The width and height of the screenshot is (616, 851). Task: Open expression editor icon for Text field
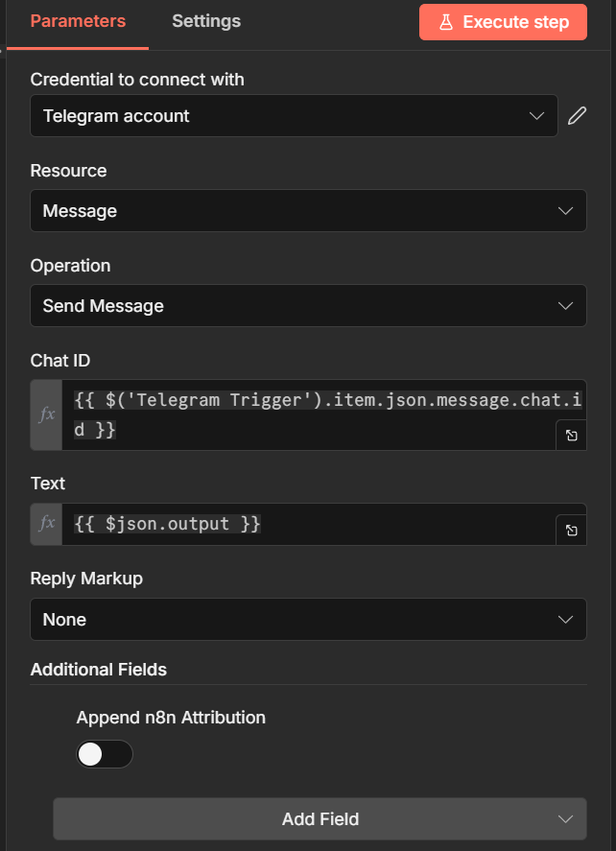(x=571, y=530)
